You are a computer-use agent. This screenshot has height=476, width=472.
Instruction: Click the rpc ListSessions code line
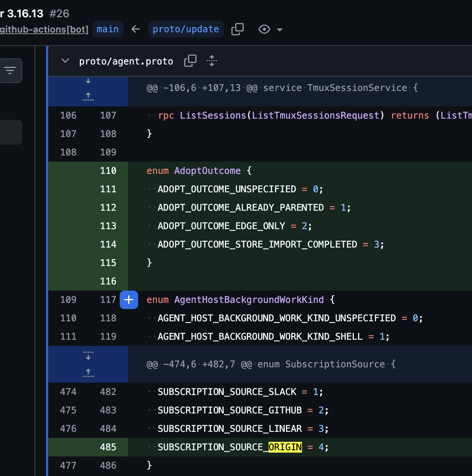[x=315, y=116]
